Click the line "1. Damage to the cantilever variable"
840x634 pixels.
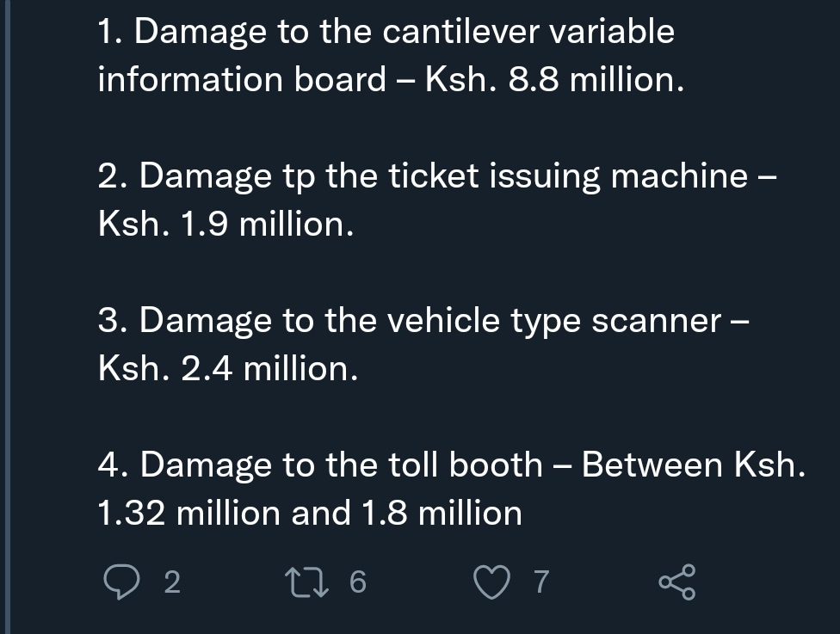386,33
